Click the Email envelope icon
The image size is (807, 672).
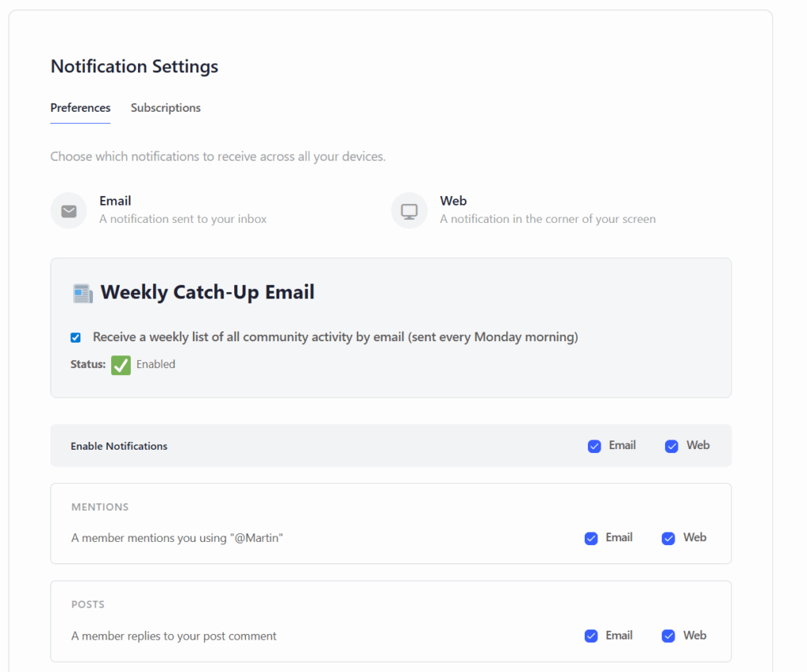(x=69, y=211)
